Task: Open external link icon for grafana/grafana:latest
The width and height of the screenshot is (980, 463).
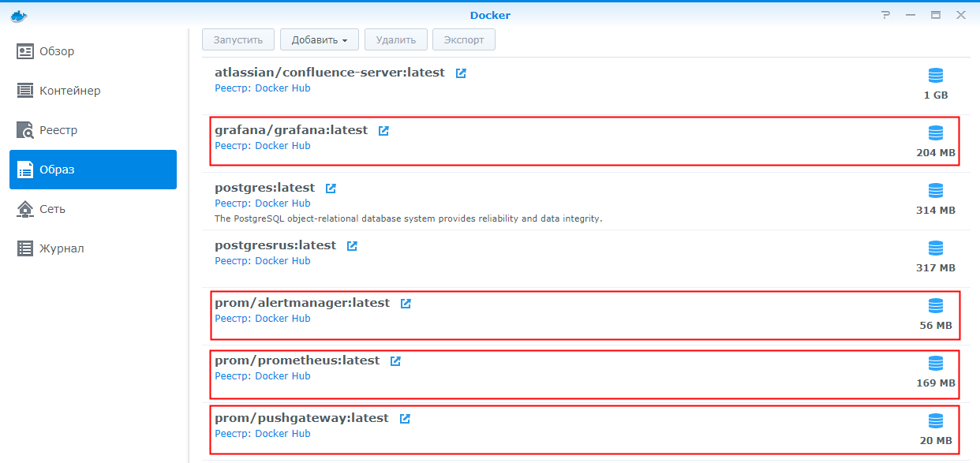Action: pos(383,131)
